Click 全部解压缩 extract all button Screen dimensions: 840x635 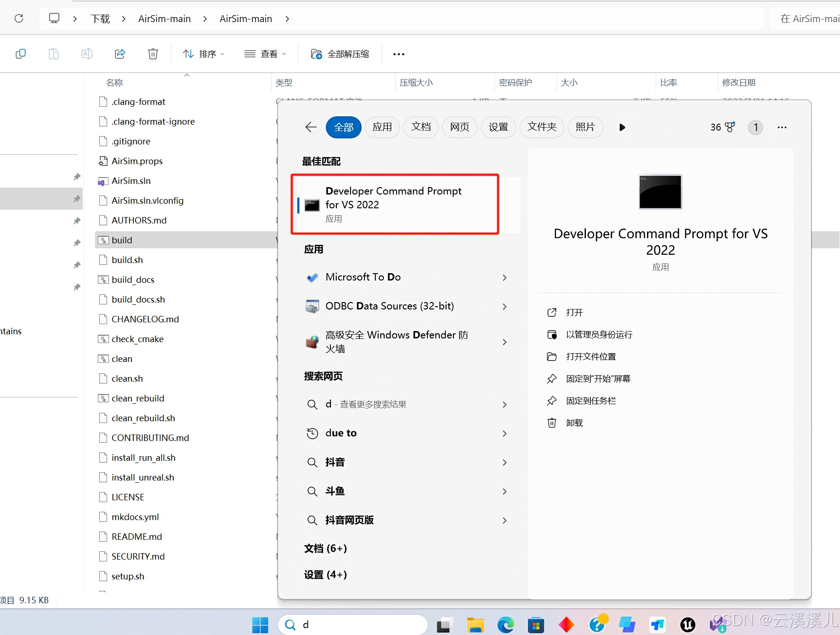point(340,54)
